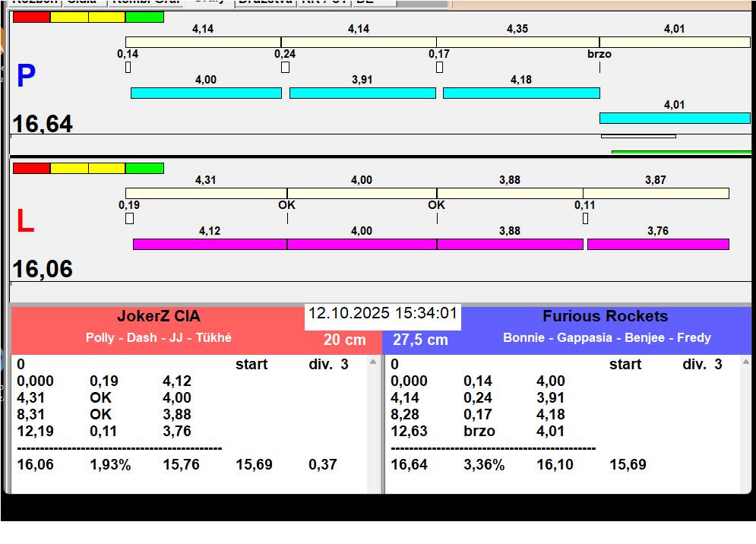Click the 3,91 cell in Furious Rockets table

coord(550,398)
